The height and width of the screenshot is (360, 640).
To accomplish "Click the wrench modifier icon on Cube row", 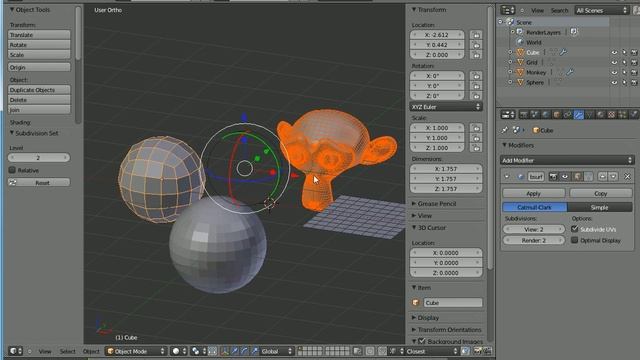I will click(x=563, y=52).
